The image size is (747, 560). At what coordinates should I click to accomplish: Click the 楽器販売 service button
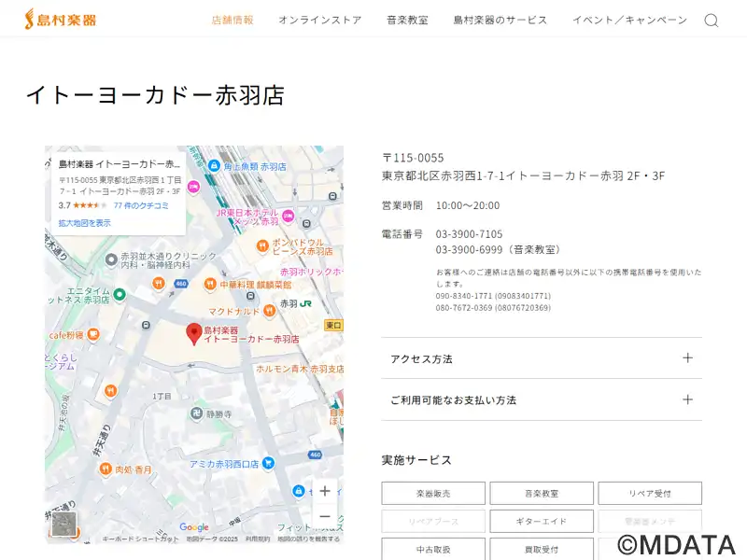[x=433, y=494]
